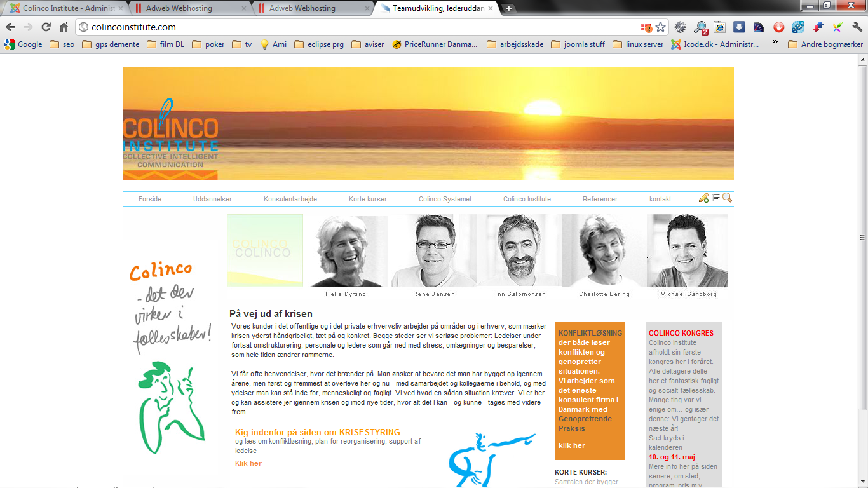868x488 pixels.
Task: Click Michael Sandborg's portrait photo
Action: coord(687,252)
